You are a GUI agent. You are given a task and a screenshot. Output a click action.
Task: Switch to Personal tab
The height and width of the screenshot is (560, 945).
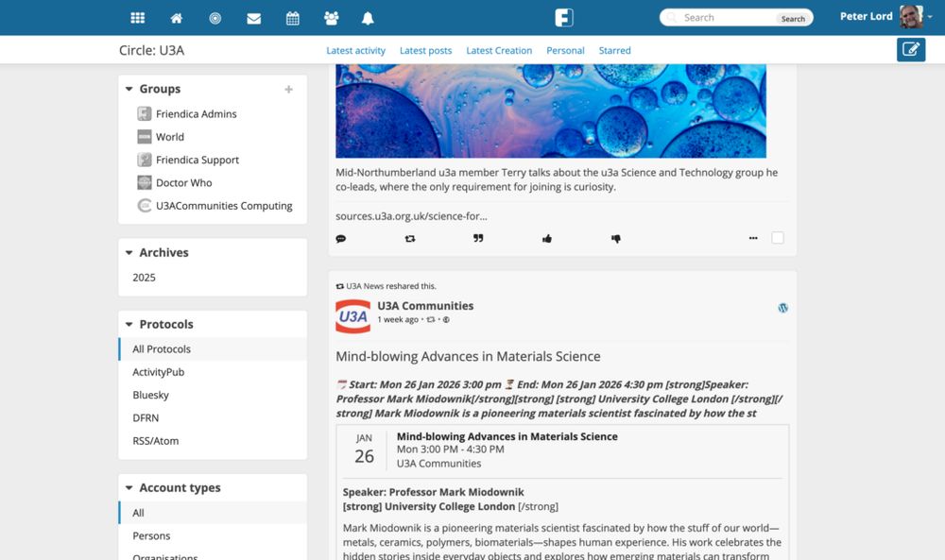[565, 51]
